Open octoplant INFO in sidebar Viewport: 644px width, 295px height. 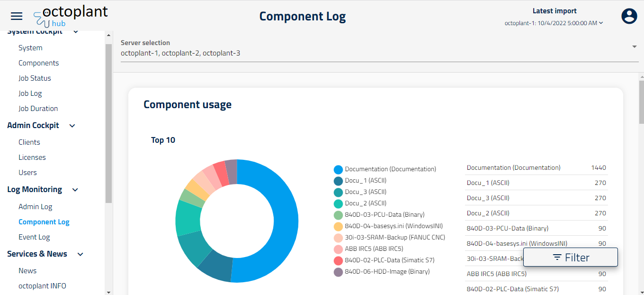coord(42,286)
